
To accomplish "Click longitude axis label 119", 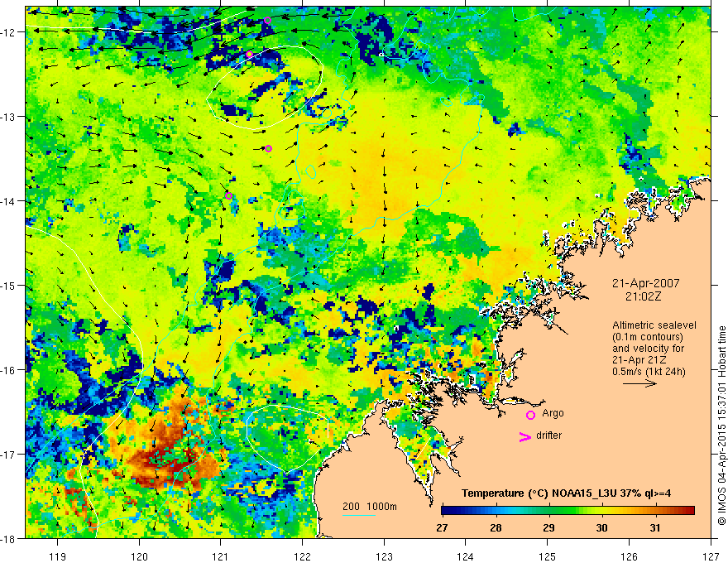I will 58,556.
